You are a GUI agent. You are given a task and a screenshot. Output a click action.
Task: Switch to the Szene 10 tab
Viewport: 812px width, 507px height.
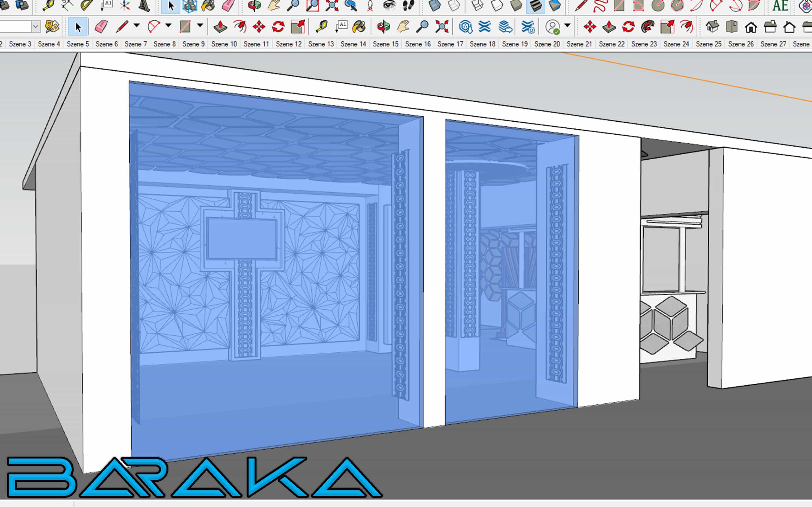tap(224, 44)
